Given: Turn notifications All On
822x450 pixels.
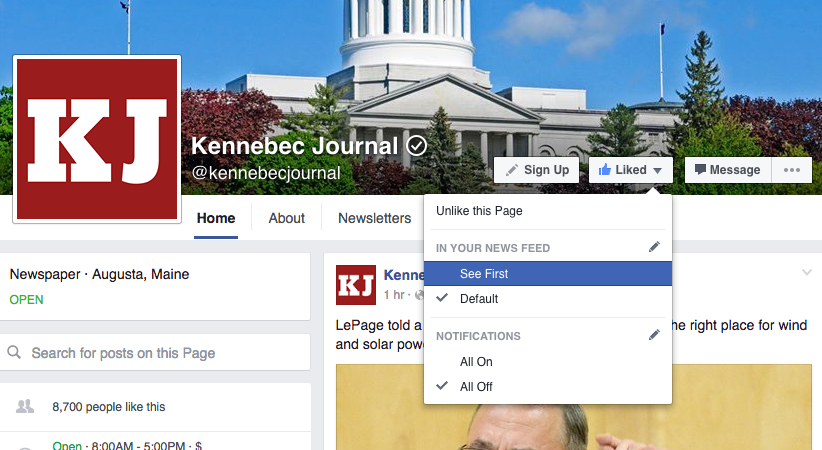Looking at the screenshot, I should tap(476, 362).
